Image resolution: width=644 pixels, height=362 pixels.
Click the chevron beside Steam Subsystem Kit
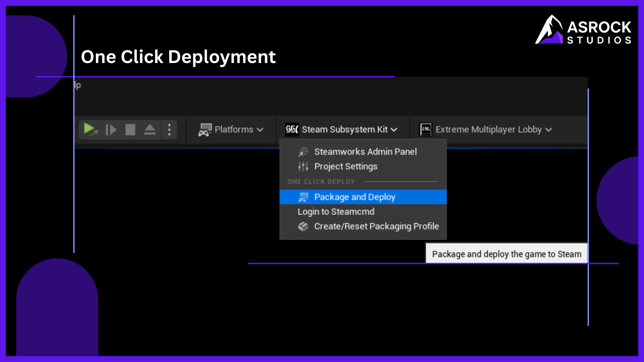click(394, 130)
